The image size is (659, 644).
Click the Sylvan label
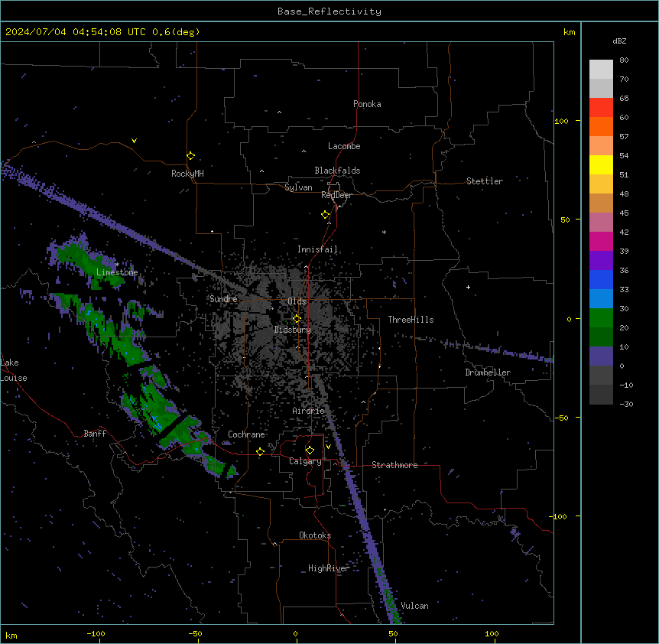coord(298,187)
